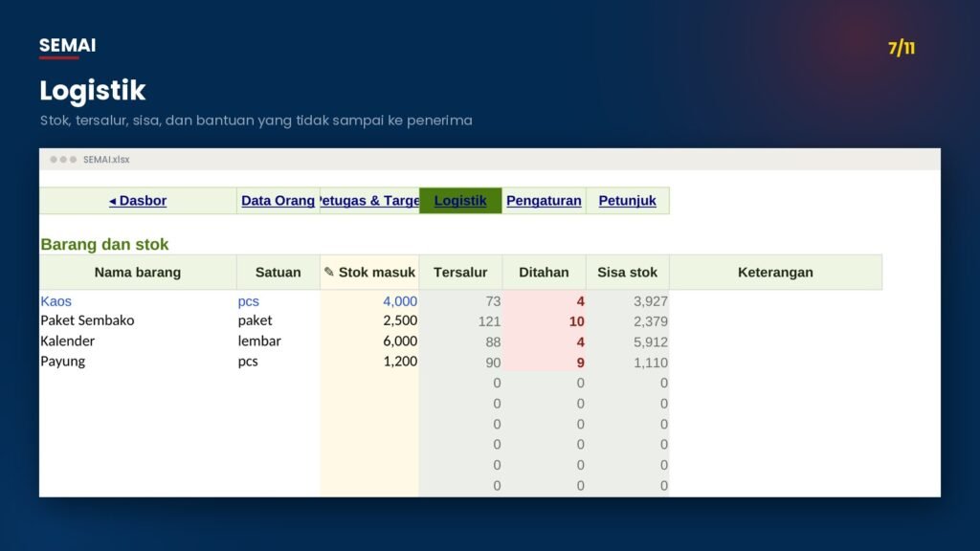The image size is (980, 551).
Task: Click the SEMAI.xlsx window title
Action: pyautogui.click(x=106, y=160)
